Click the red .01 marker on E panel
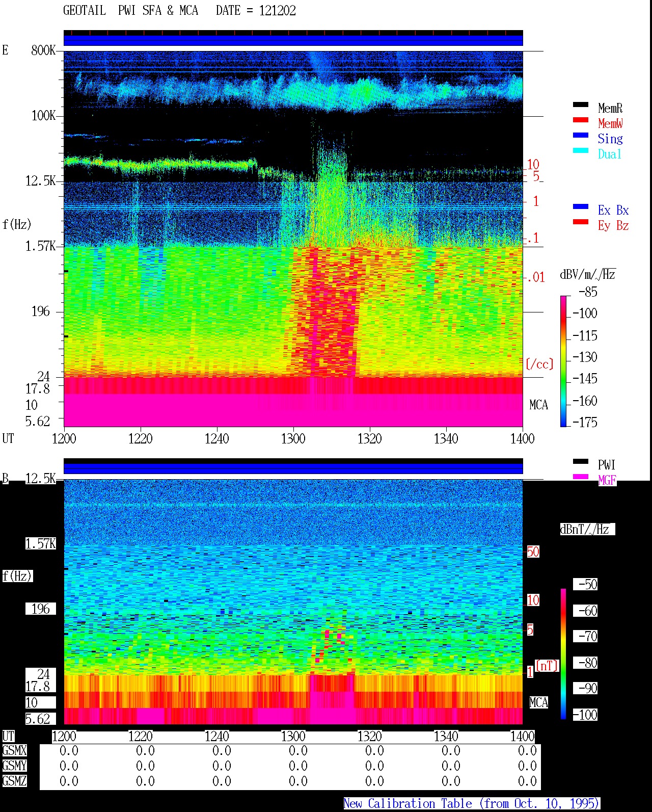The width and height of the screenshot is (652, 812). tap(535, 277)
